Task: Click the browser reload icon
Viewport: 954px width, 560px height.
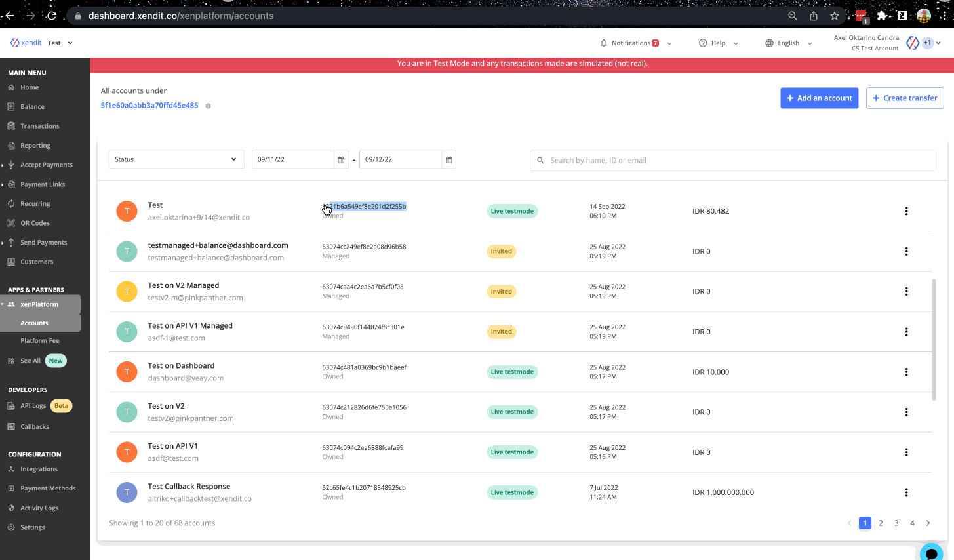Action: coord(52,16)
